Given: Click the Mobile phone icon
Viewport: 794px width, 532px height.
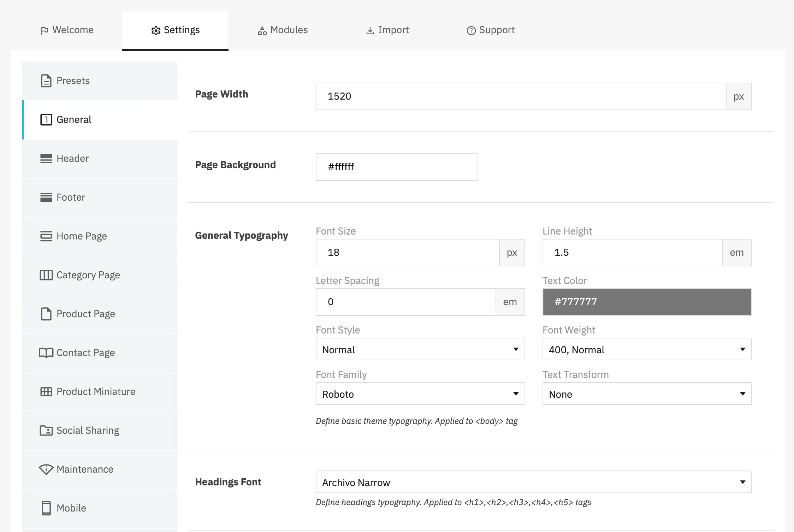Looking at the screenshot, I should (x=46, y=508).
